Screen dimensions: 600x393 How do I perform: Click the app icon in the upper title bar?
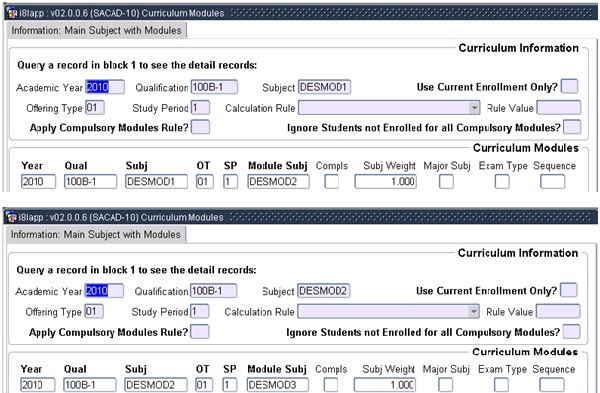point(12,13)
